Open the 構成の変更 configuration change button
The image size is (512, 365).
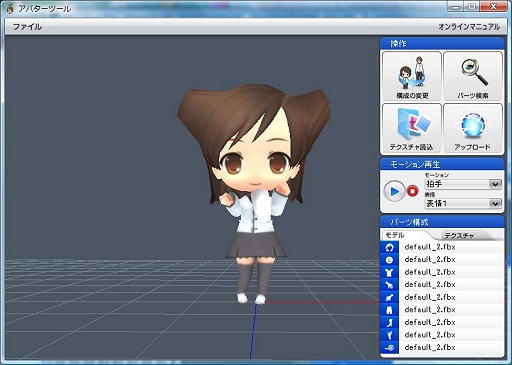412,76
